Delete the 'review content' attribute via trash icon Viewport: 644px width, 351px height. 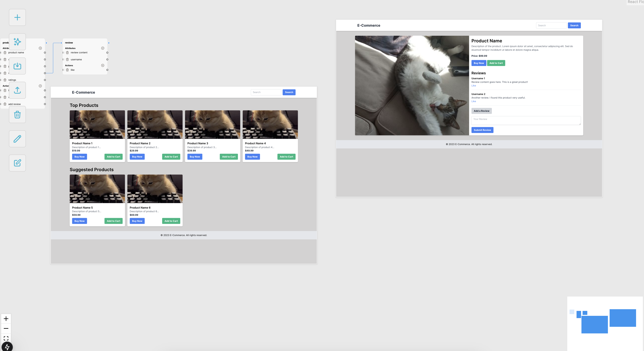coord(67,53)
